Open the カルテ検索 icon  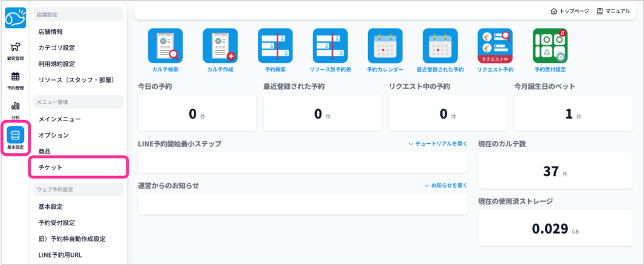(x=165, y=46)
